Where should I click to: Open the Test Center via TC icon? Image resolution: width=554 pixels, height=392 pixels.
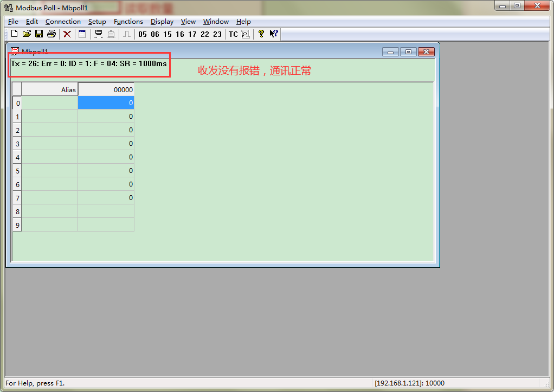(232, 34)
